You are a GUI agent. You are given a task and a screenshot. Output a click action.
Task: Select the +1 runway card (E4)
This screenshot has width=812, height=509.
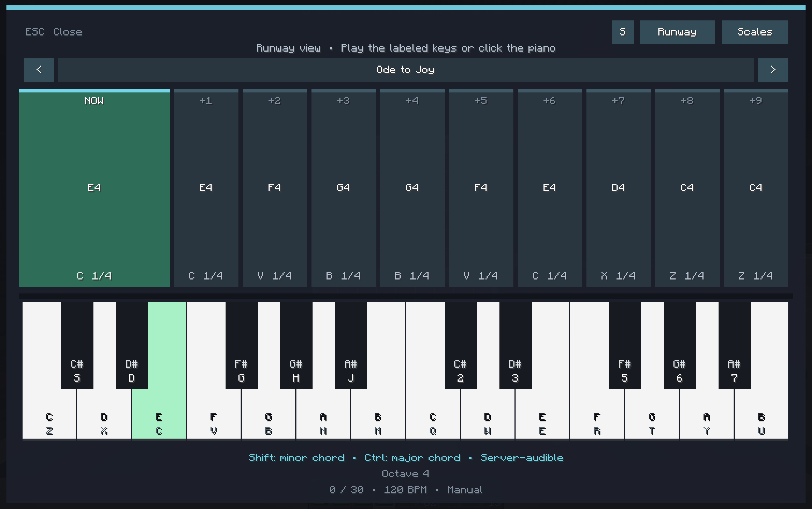point(206,188)
